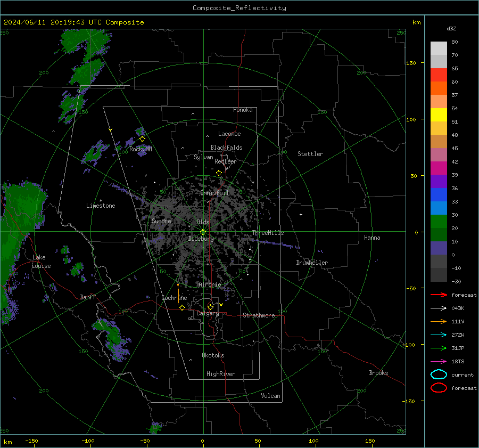Click the green 31JP arrow icon

pyautogui.click(x=439, y=348)
